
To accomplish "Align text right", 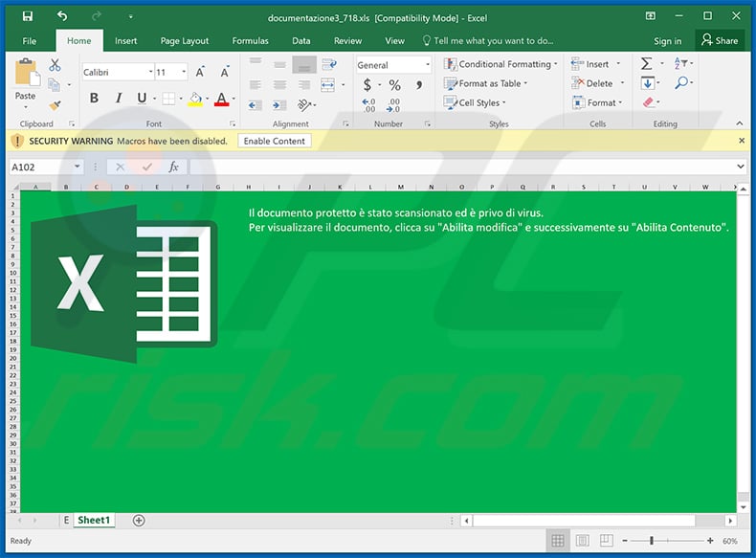I will click(304, 85).
